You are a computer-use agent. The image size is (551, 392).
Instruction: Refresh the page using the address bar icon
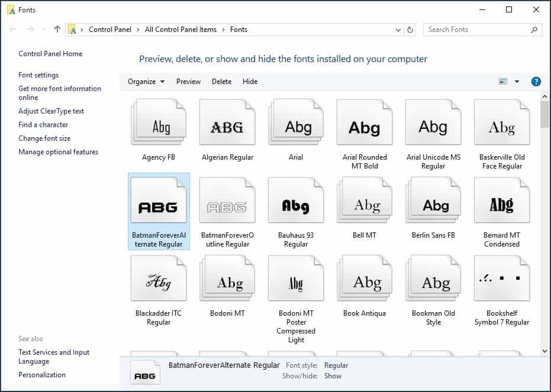[x=410, y=29]
